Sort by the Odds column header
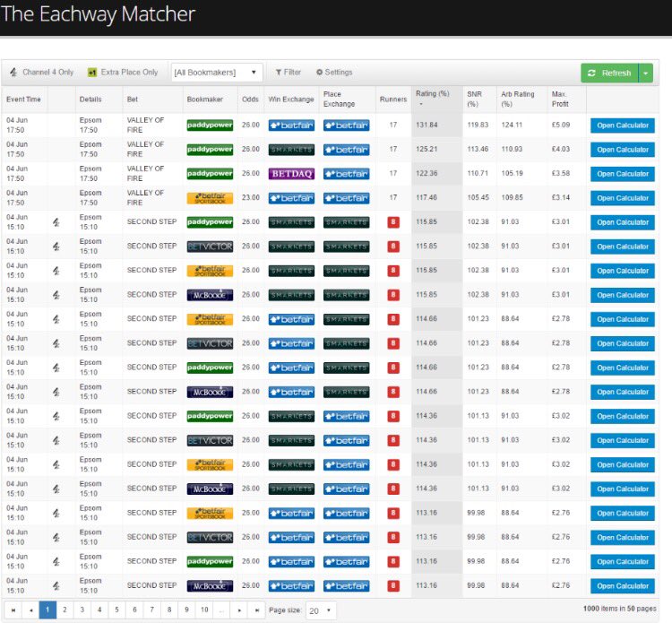The image size is (672, 623). (x=250, y=99)
